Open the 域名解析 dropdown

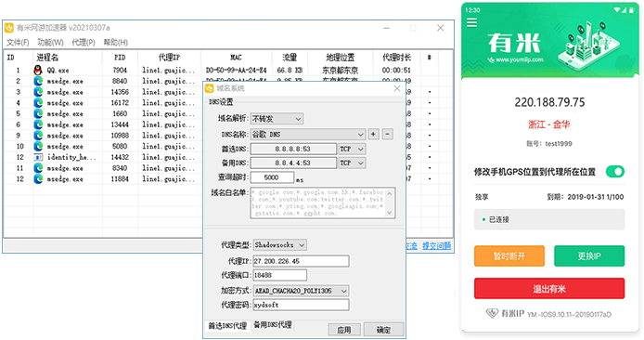[277, 119]
